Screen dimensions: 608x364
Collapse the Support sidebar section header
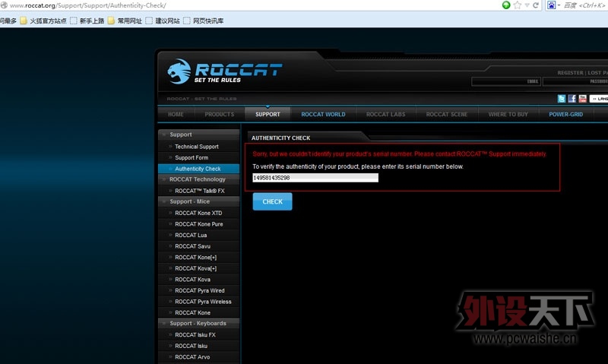tap(199, 135)
